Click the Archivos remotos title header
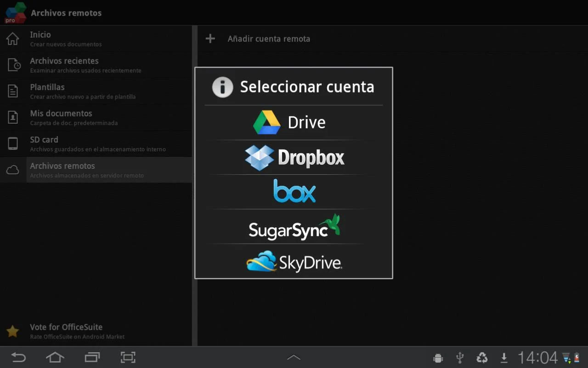 point(66,13)
